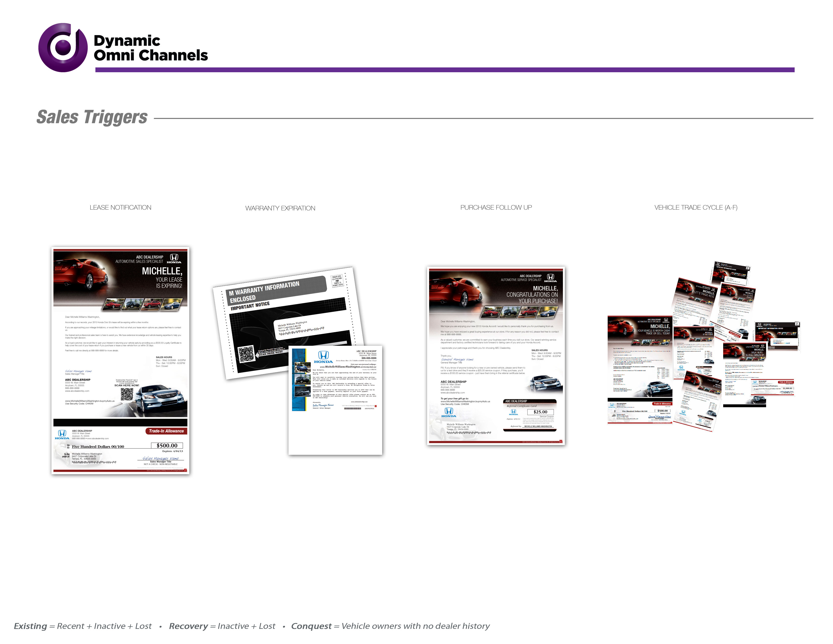Screen dimensions: 833x644
Task: Click the Honda logo on $500 trade-in check
Action: tap(62, 435)
